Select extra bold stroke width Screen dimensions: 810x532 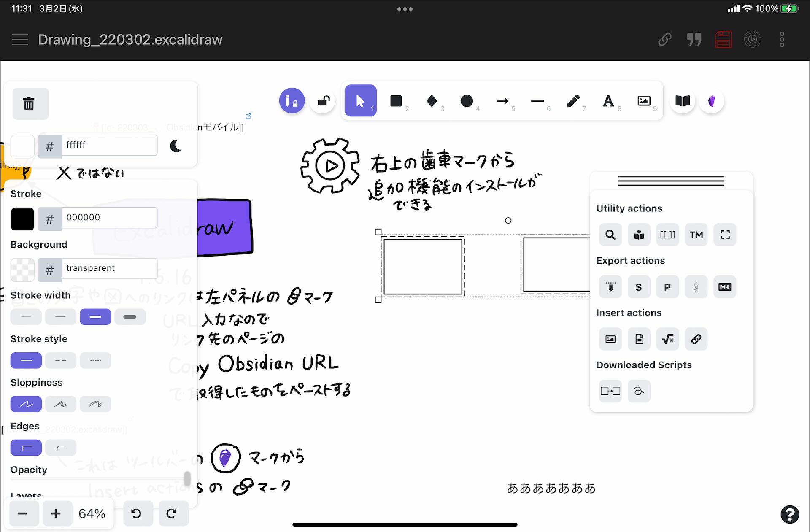pyautogui.click(x=130, y=317)
